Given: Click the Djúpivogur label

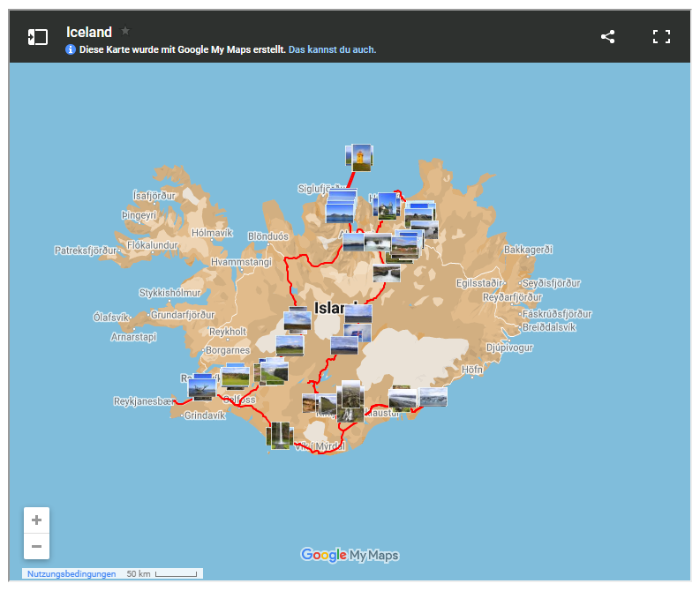Looking at the screenshot, I should tap(509, 348).
